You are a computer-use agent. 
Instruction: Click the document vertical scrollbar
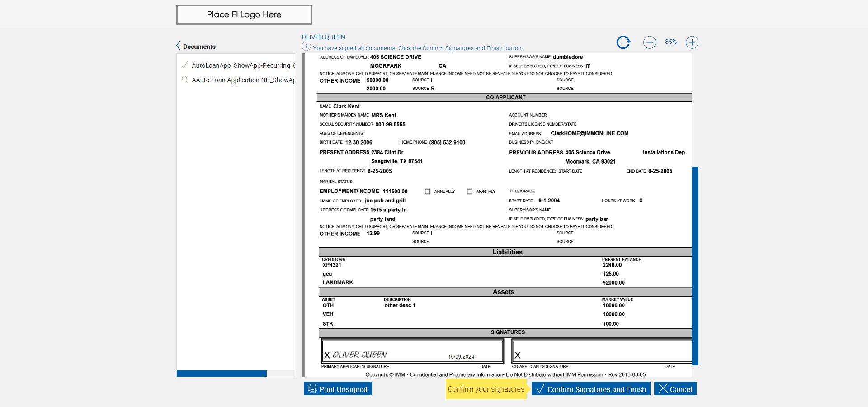click(x=695, y=266)
